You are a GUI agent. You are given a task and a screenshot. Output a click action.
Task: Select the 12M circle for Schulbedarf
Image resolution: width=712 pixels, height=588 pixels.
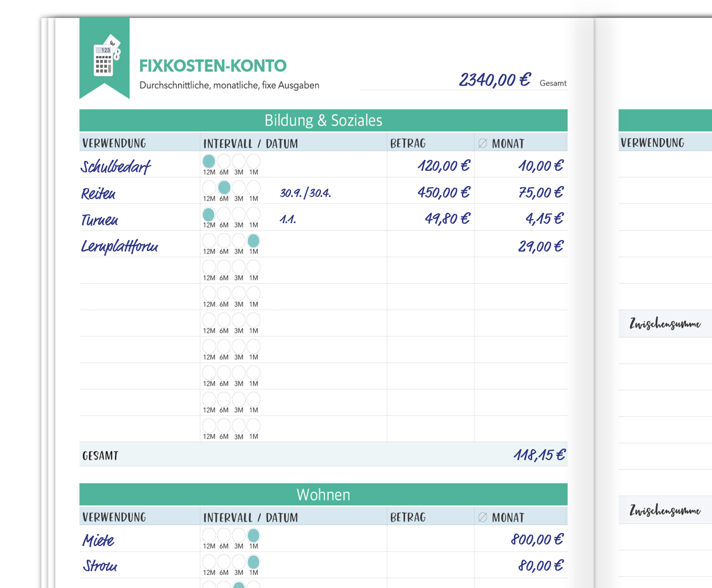point(209,161)
